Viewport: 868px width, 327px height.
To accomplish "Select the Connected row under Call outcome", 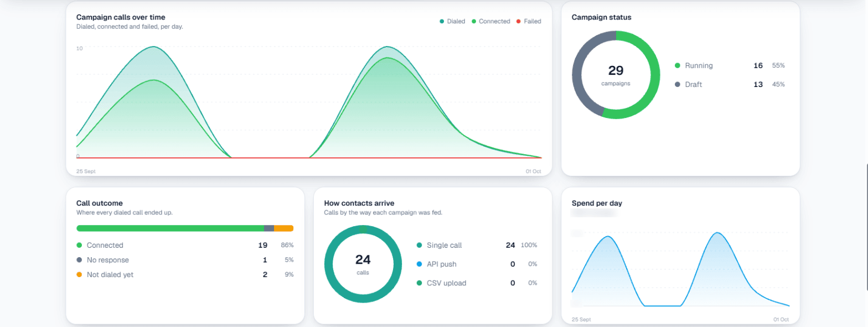I will 185,245.
